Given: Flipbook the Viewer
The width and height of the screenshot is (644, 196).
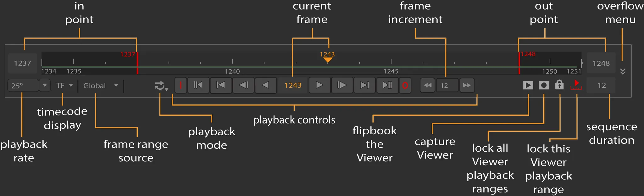Looking at the screenshot, I should [x=528, y=85].
